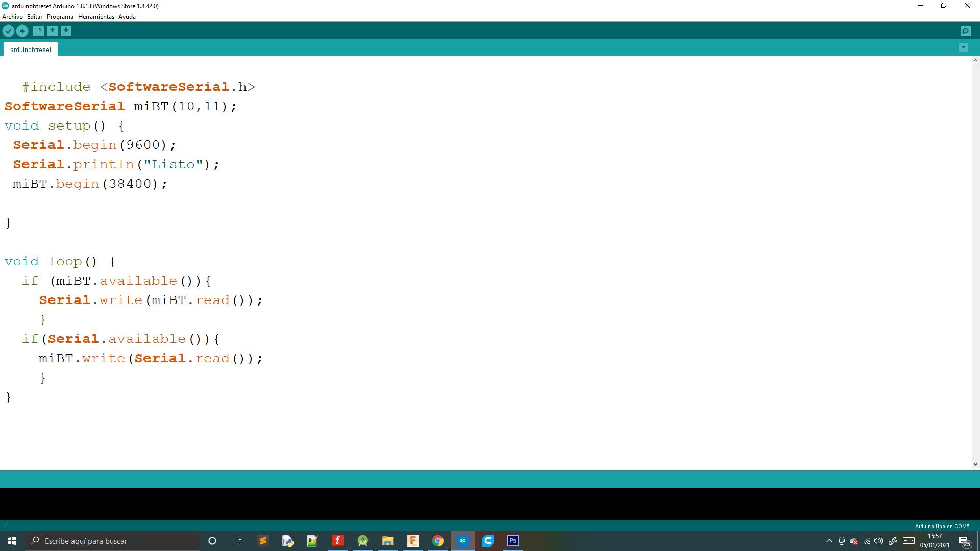Screen dimensions: 980x551
Task: Click Arduino Uno en COM5 status text
Action: pyautogui.click(x=941, y=525)
